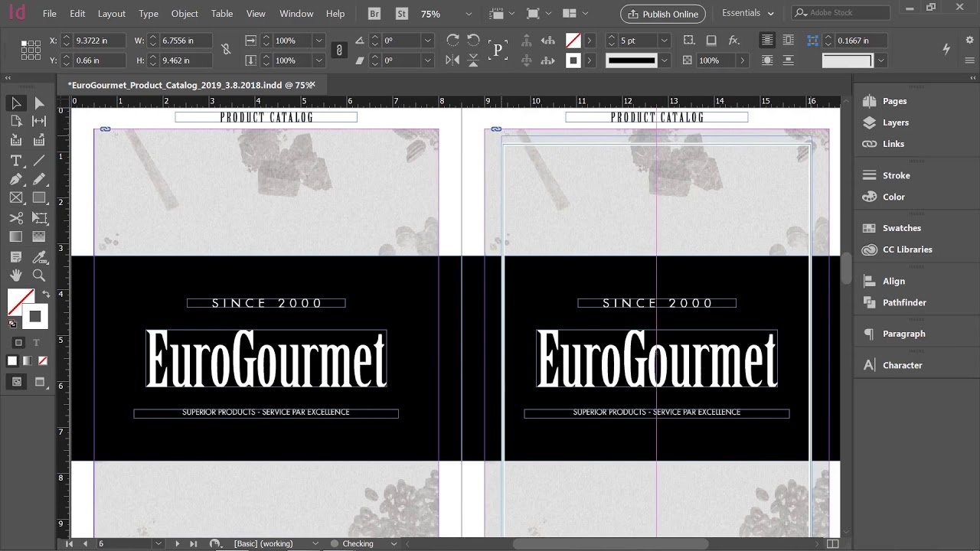Rotate 90° clockwise in Control panel
Viewport: 980px width, 551px height.
pos(453,41)
